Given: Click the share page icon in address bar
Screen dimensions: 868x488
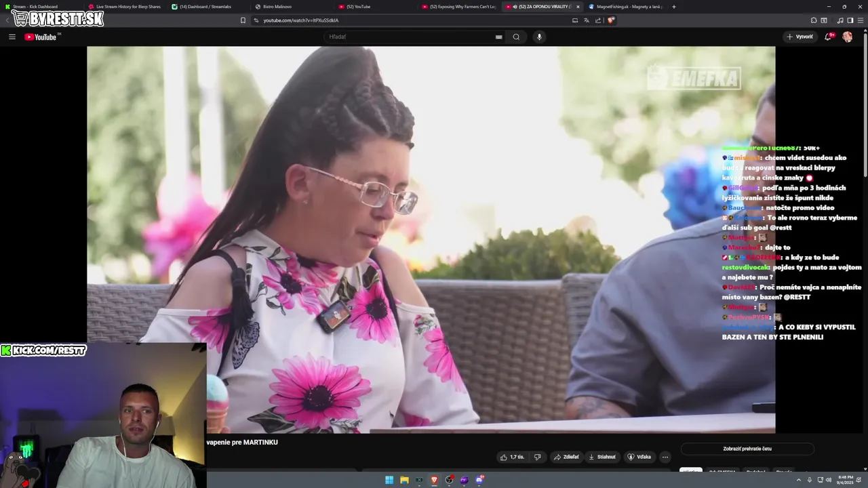Looking at the screenshot, I should coord(598,20).
